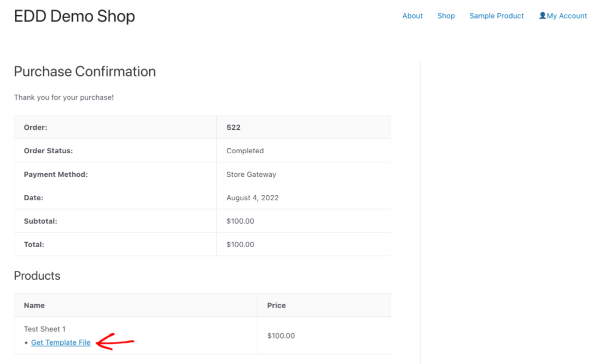Image resolution: width=600 pixels, height=364 pixels.
Task: Click the Payment Method row label
Action: (55, 174)
